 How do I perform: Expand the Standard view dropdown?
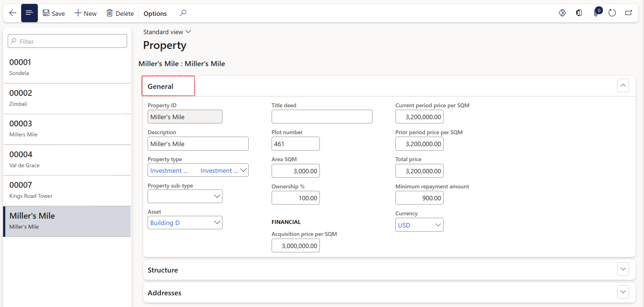tap(167, 32)
